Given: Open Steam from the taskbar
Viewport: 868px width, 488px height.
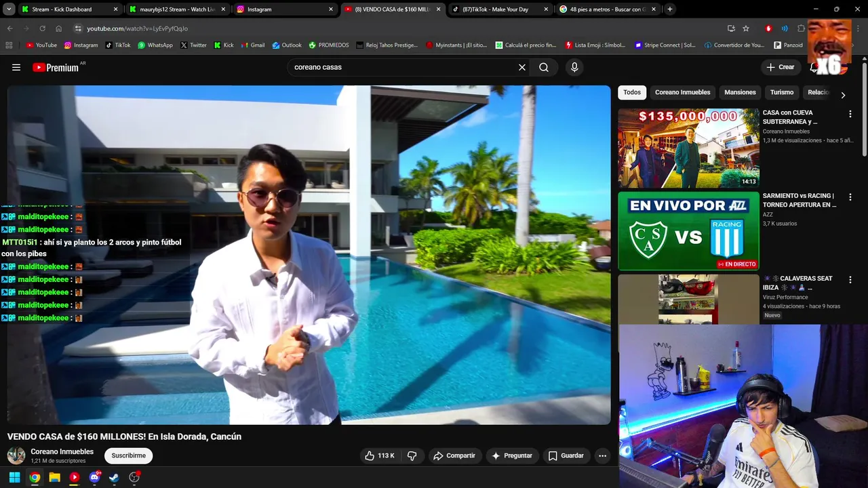Looking at the screenshot, I should pyautogui.click(x=114, y=477).
